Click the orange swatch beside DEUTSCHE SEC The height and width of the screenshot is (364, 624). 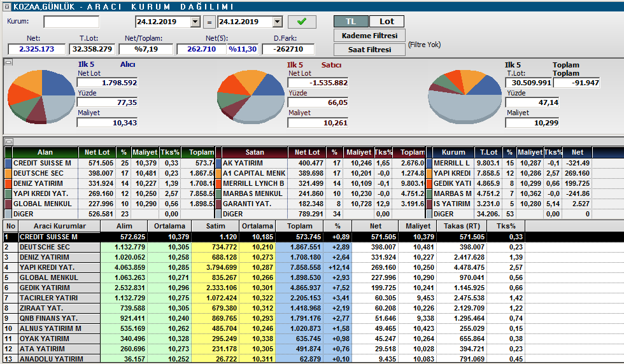(x=8, y=174)
